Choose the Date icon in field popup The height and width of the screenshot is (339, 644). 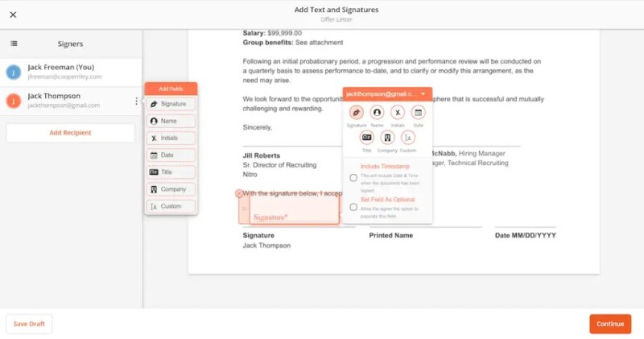point(418,112)
